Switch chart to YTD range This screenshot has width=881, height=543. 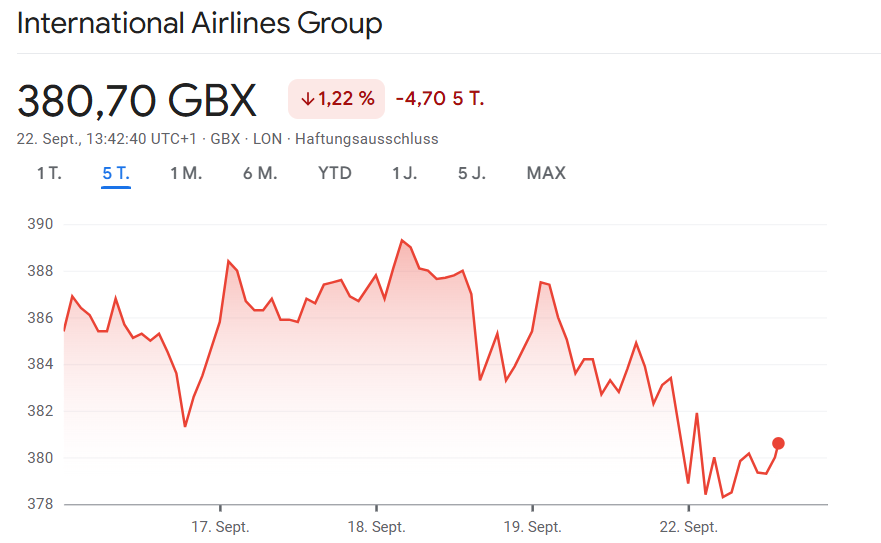(x=335, y=173)
